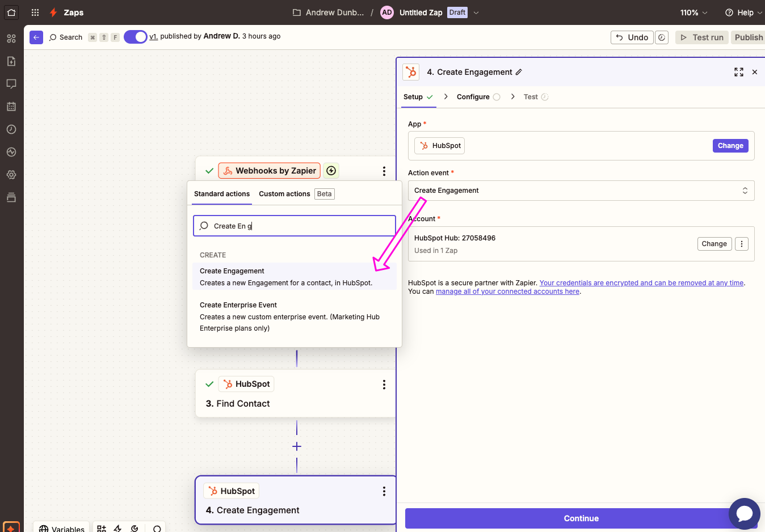Open the credentials are encrypted link
The width and height of the screenshot is (765, 532).
641,283
